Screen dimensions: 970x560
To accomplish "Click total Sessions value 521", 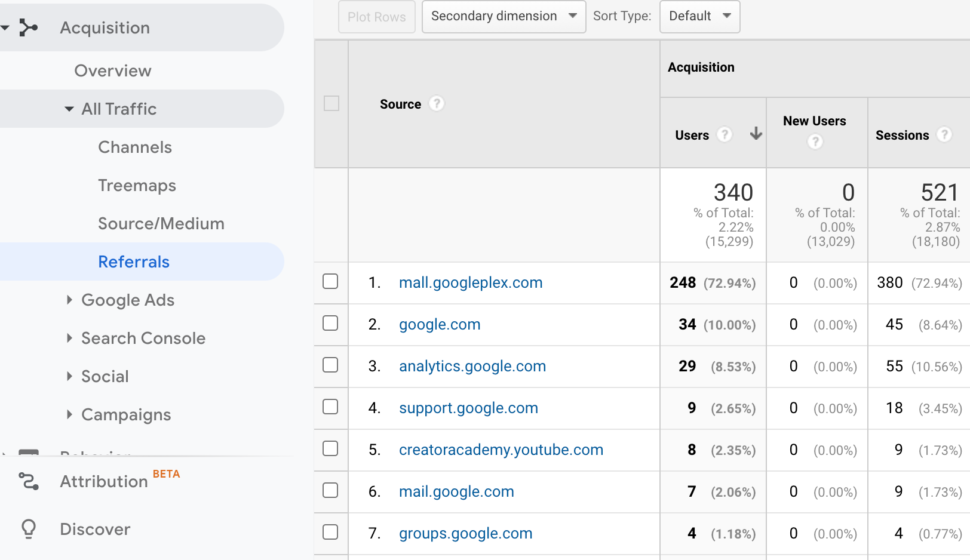I will point(940,192).
